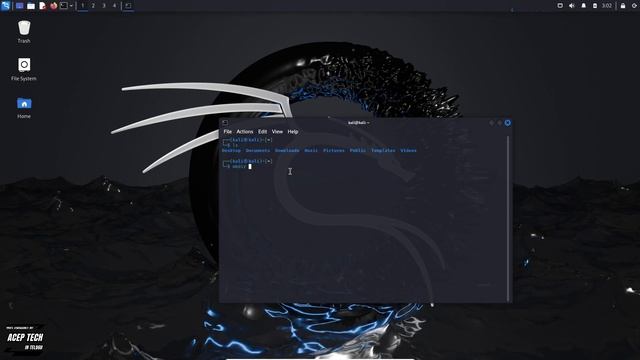Switch to workspace 4
640x360 pixels.
click(x=114, y=6)
